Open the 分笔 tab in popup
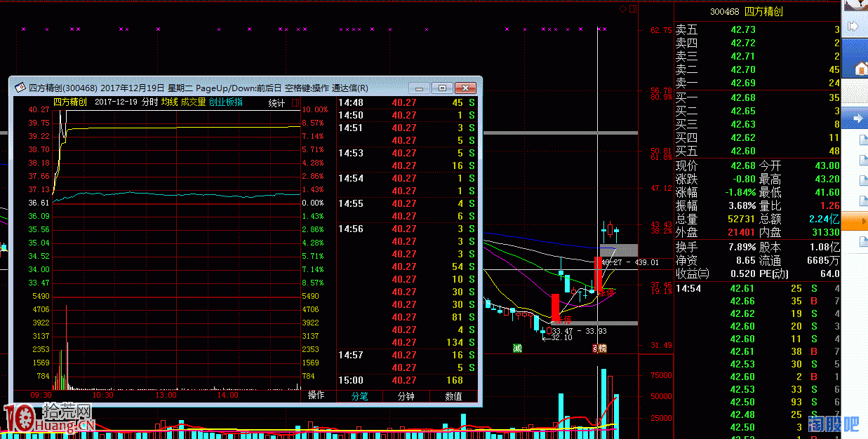This screenshot has height=439, width=868. coord(359,396)
